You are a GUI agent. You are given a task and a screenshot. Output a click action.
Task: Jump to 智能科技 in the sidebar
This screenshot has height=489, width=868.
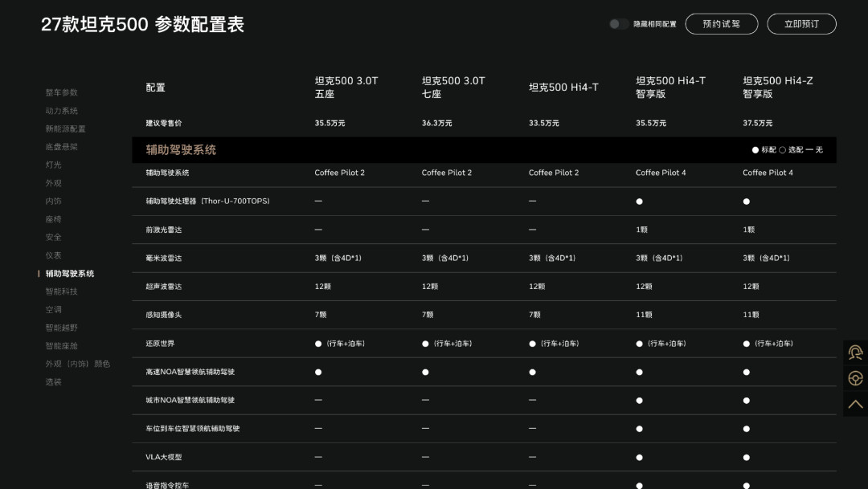tap(61, 291)
